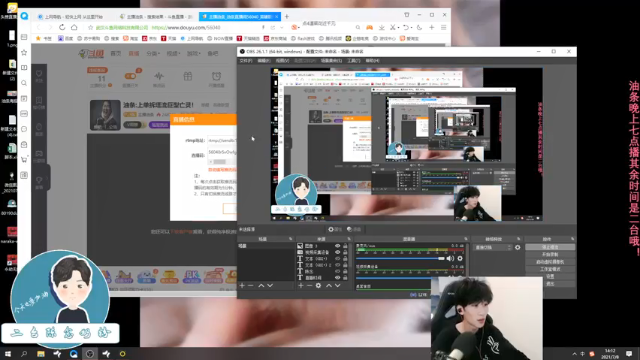Viewport: 640px width, 360px height.
Task: Click scissors screenshot icon in browser toolbar
Action: (392, 27)
